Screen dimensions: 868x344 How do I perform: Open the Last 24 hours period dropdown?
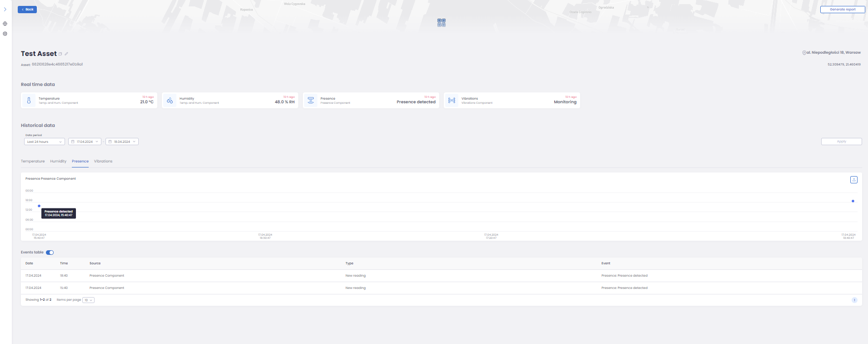[x=44, y=142]
